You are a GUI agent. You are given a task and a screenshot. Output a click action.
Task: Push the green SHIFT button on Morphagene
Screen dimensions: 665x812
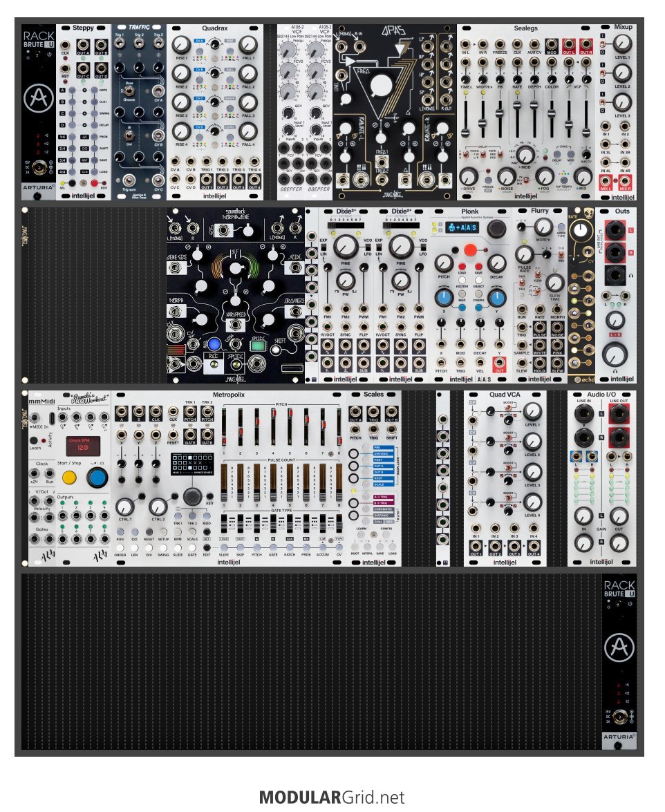(257, 346)
